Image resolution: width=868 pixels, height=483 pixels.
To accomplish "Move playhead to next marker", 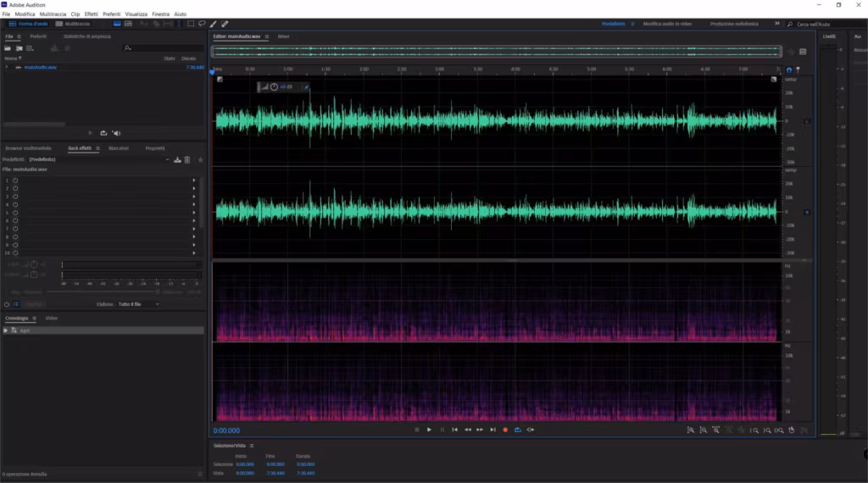I will [x=492, y=430].
